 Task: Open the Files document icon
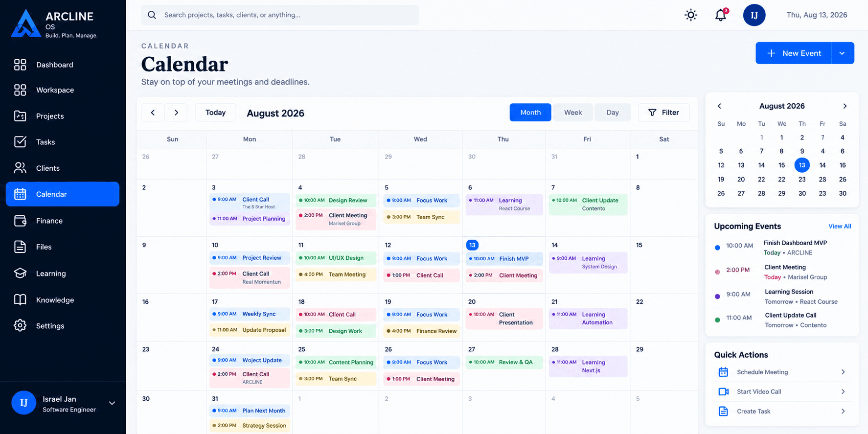(20, 247)
